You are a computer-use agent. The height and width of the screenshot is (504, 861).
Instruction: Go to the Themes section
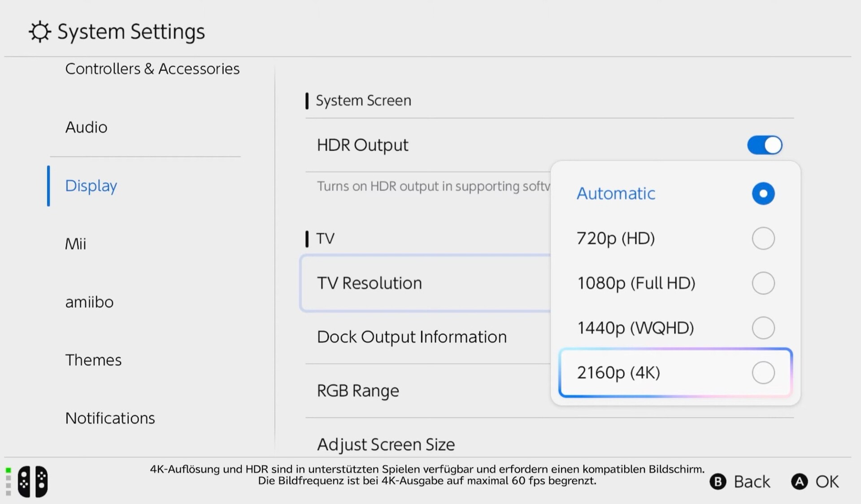[x=93, y=360]
